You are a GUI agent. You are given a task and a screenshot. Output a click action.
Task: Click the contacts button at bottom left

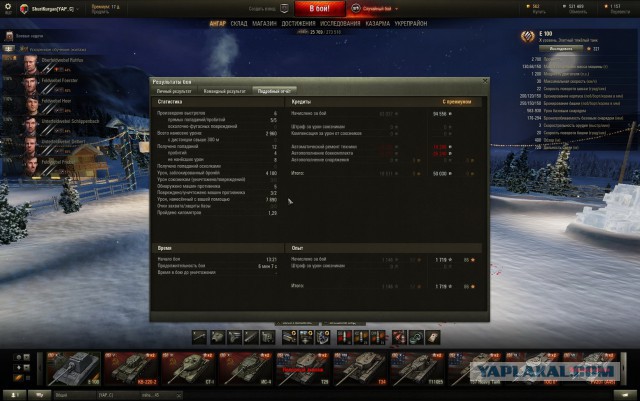[x=14, y=395]
